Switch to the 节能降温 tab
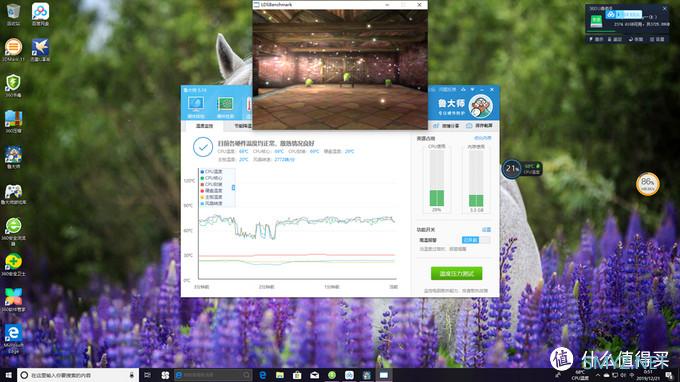The width and height of the screenshot is (680, 382). pos(242,126)
